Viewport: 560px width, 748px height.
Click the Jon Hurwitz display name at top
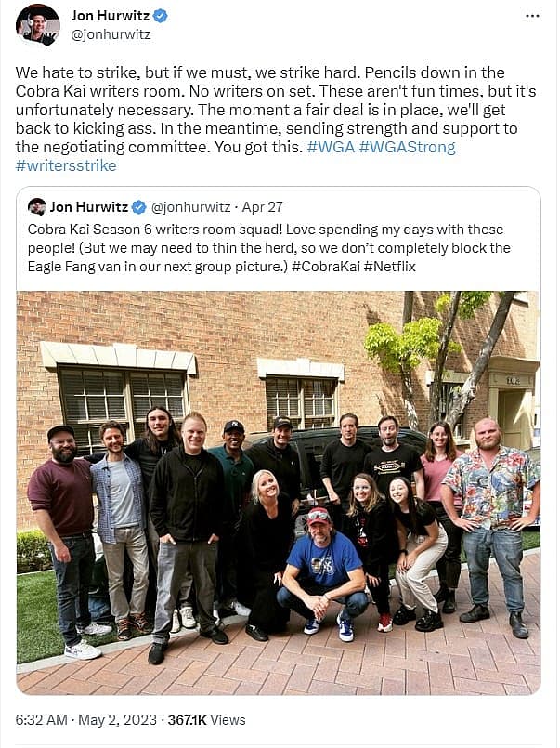111,16
